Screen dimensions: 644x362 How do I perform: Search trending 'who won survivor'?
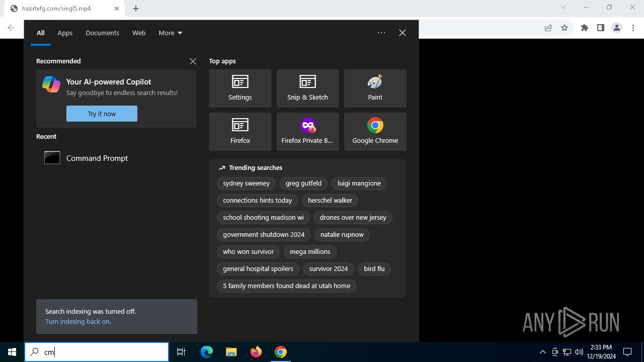(249, 252)
